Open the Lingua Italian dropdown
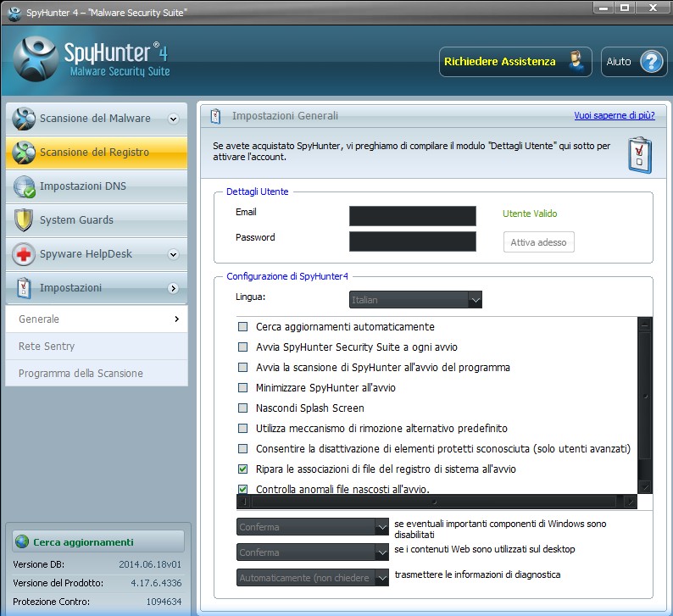673x616 pixels. pyautogui.click(x=415, y=300)
